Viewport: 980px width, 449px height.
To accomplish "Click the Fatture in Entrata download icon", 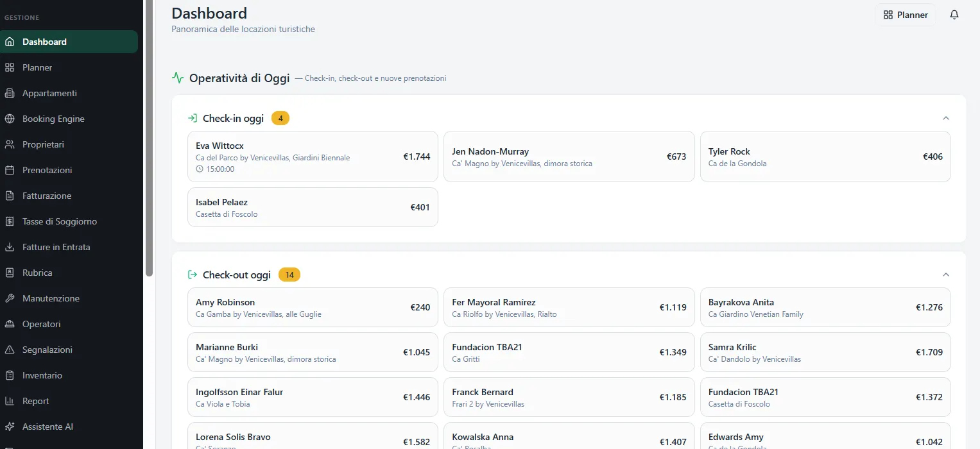I will [x=10, y=247].
